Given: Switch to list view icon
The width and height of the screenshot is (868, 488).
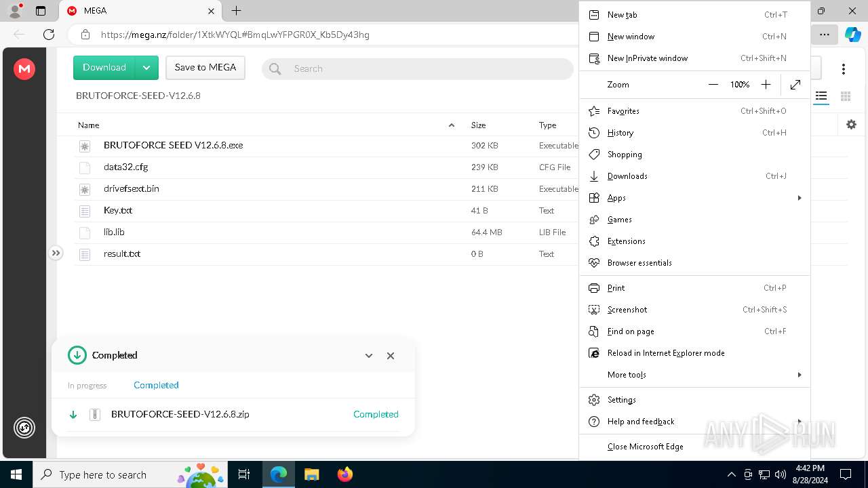Looking at the screenshot, I should pyautogui.click(x=821, y=96).
